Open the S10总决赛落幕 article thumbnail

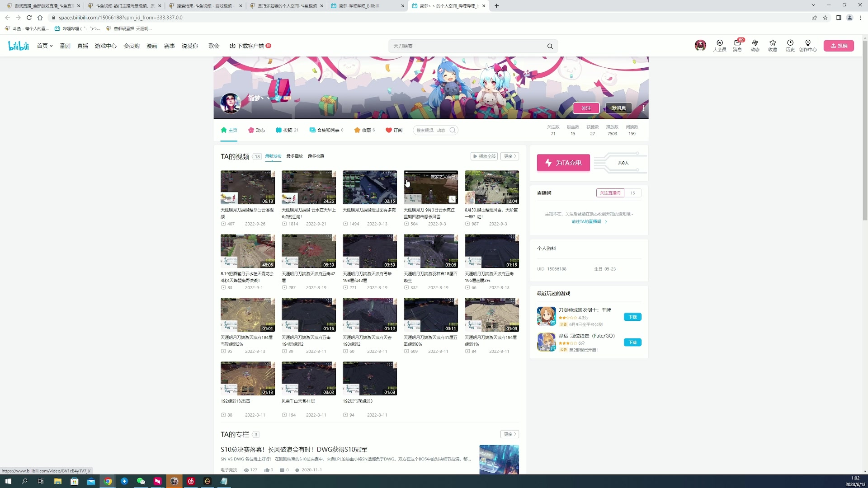[x=499, y=459]
